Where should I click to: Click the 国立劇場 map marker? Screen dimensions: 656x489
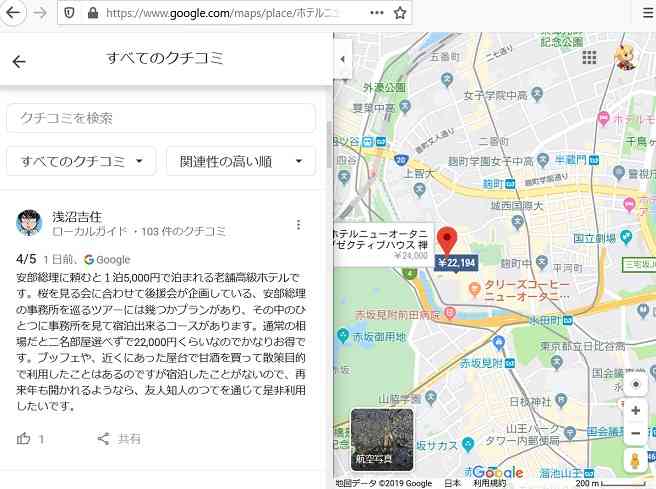click(626, 237)
